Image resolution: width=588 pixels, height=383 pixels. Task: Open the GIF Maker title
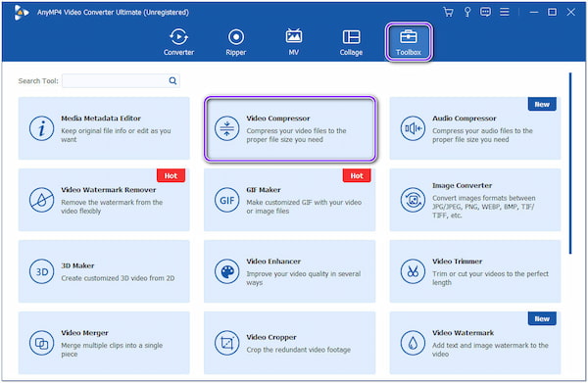point(264,190)
